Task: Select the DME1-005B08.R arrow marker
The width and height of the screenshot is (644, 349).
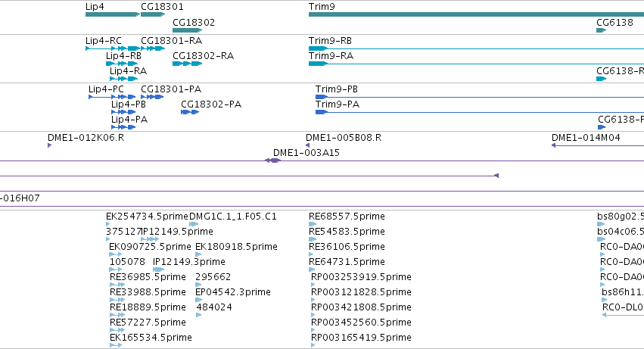Action: 308,145
